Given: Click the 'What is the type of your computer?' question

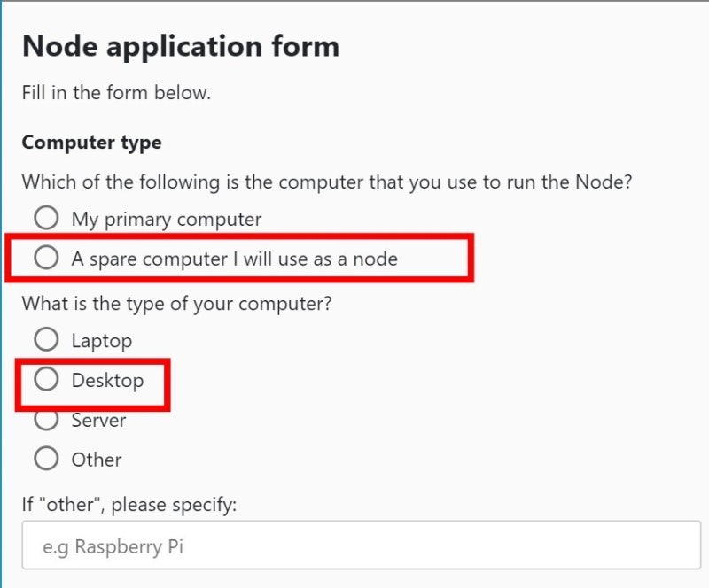Looking at the screenshot, I should point(176,304).
